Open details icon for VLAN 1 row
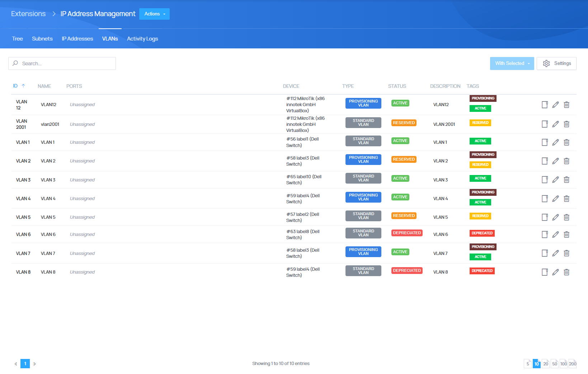Screen dimensions: 588x374 (x=545, y=142)
